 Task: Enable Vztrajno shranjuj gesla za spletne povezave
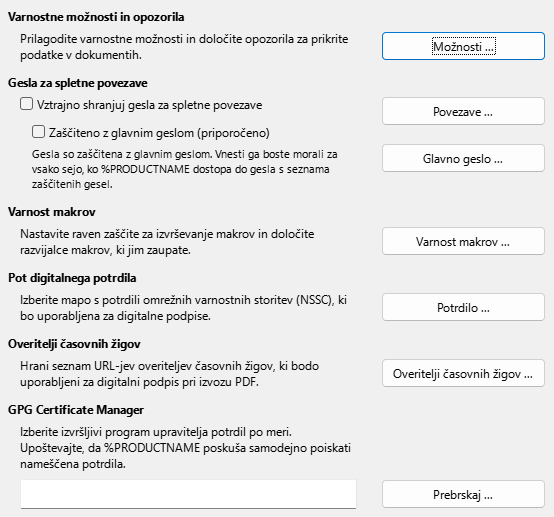coord(26,104)
